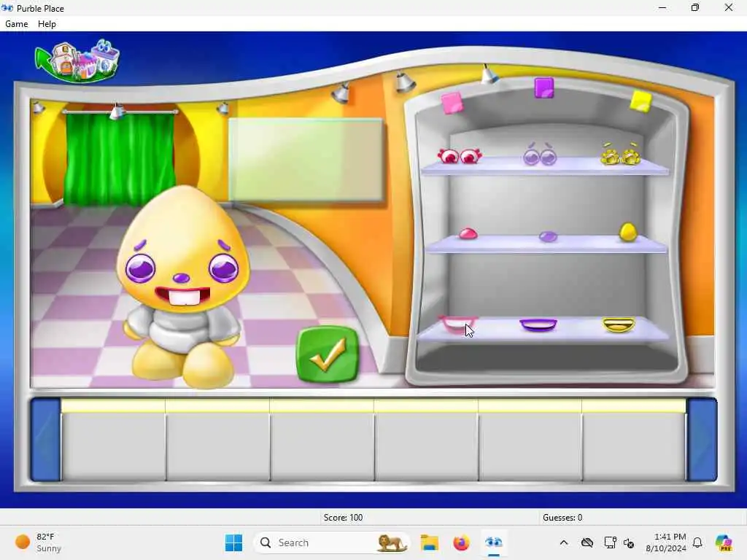Screen dimensions: 747x560
Task: Select the yellow mouth on the shelf
Action: (x=619, y=324)
